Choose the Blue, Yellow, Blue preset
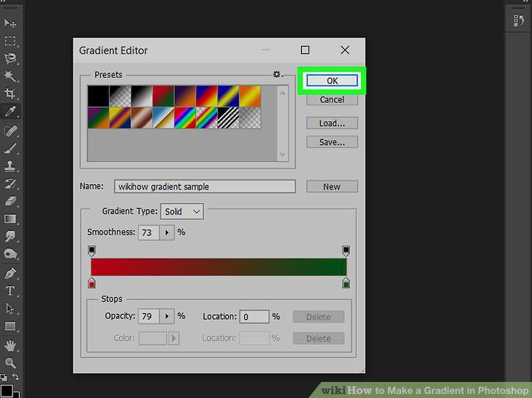The height and width of the screenshot is (398, 532). (x=229, y=96)
